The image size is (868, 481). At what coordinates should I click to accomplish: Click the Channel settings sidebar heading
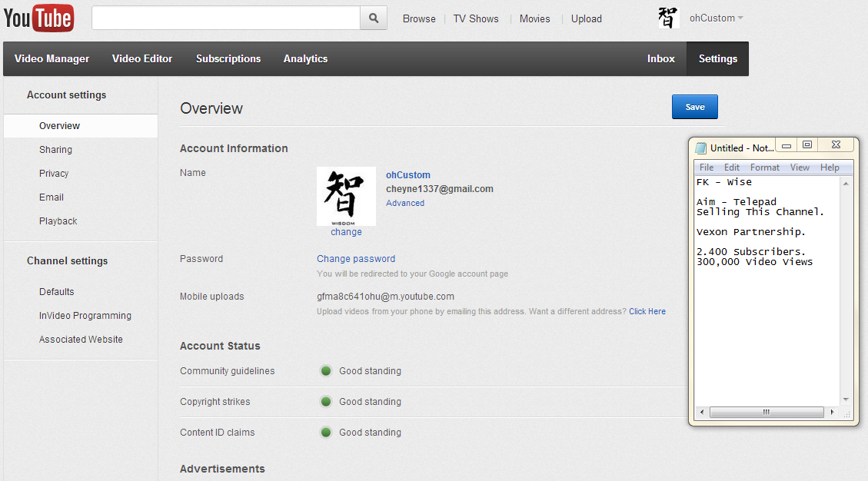(x=67, y=260)
